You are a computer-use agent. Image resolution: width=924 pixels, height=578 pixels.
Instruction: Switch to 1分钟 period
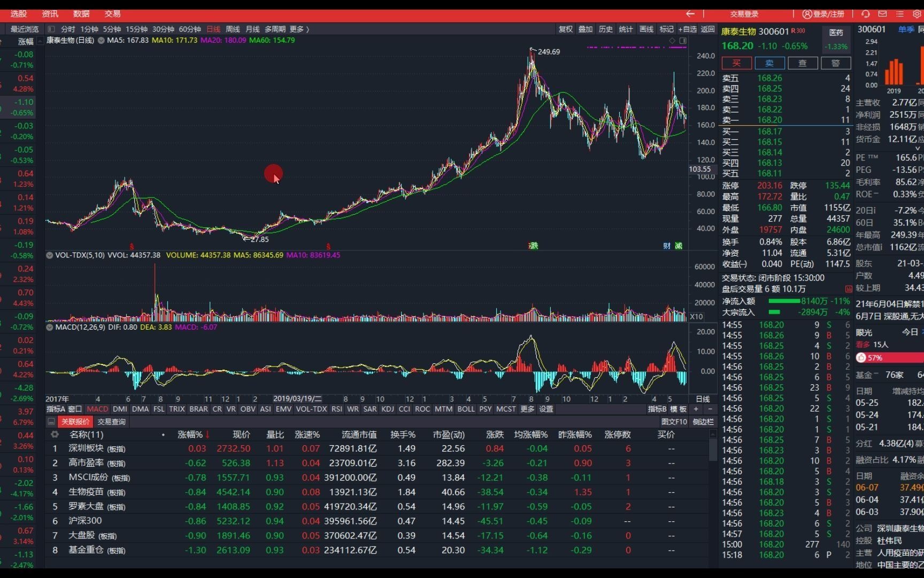coord(89,29)
